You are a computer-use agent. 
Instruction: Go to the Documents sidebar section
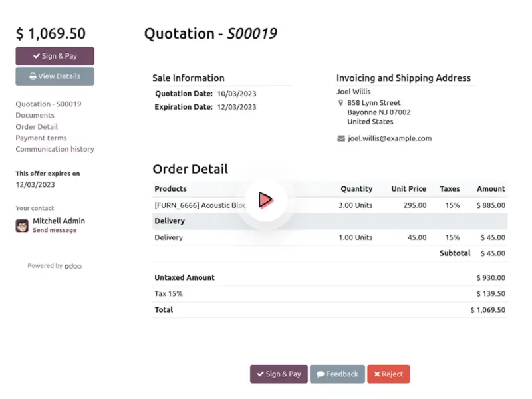pos(35,116)
